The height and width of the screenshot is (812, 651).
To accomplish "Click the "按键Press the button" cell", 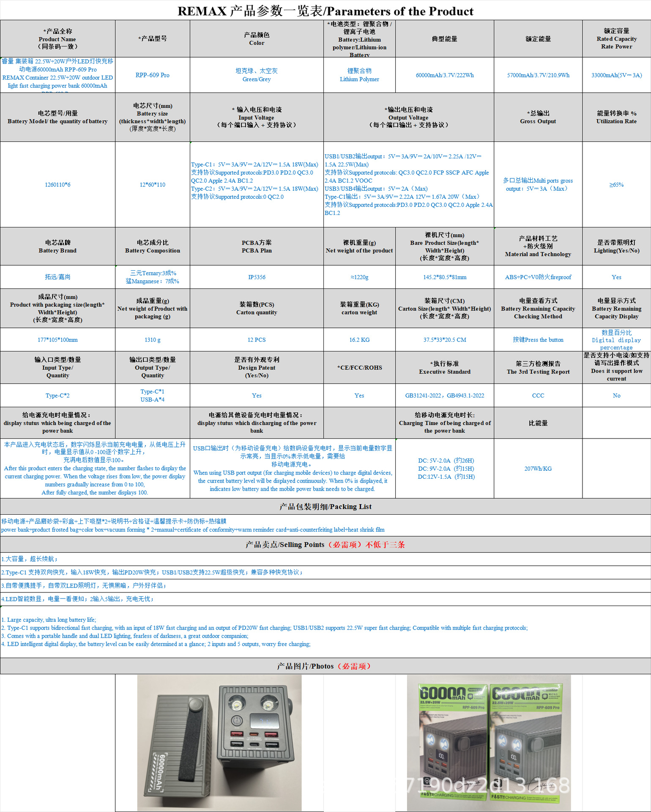I will click(x=538, y=340).
